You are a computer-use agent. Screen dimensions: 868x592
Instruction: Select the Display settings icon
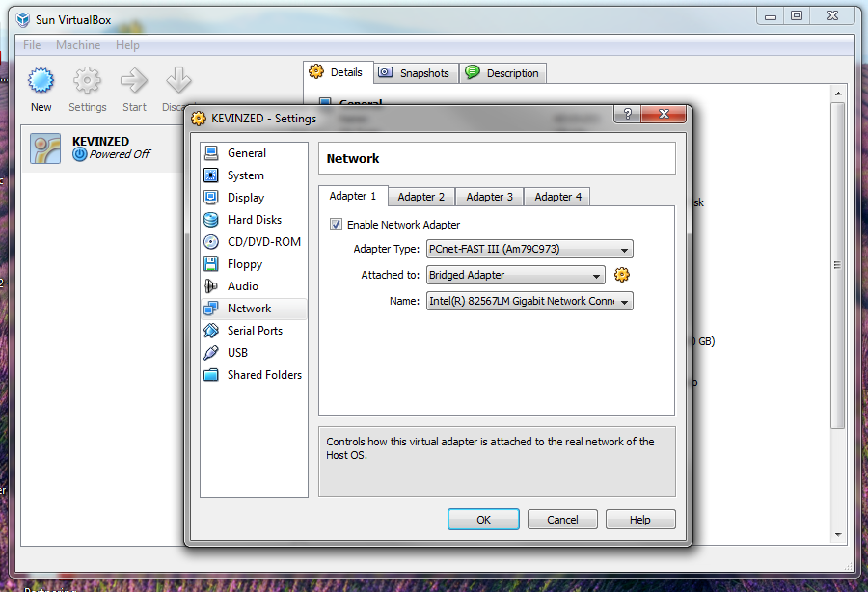[x=211, y=198]
